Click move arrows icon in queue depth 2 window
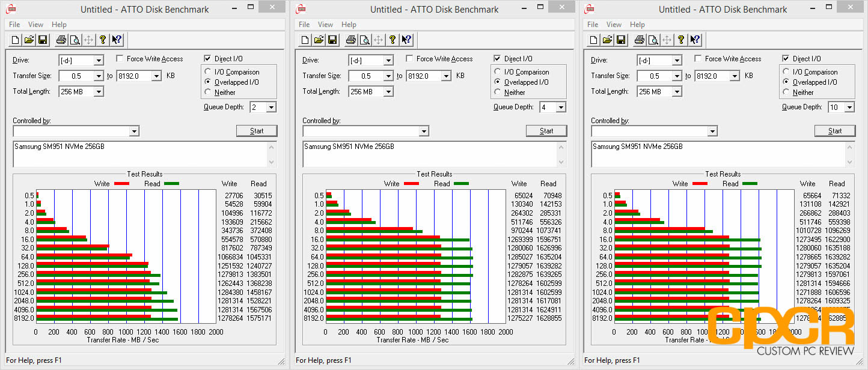 coord(88,40)
